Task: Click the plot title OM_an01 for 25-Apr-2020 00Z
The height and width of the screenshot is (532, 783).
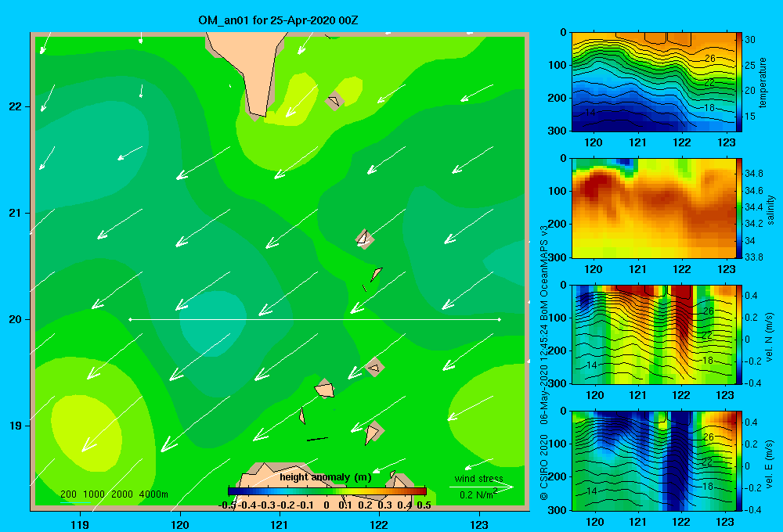Action: (x=278, y=20)
